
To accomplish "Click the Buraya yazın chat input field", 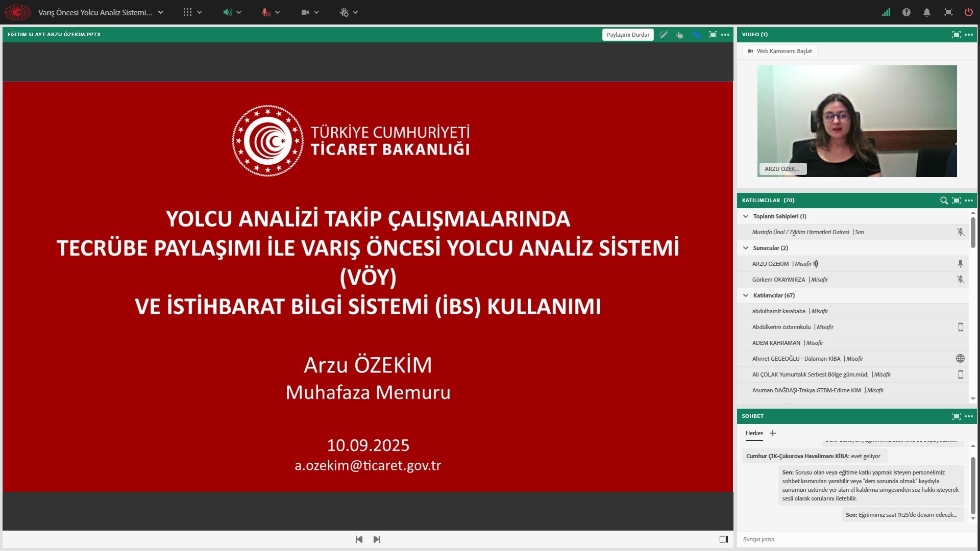I will (856, 539).
